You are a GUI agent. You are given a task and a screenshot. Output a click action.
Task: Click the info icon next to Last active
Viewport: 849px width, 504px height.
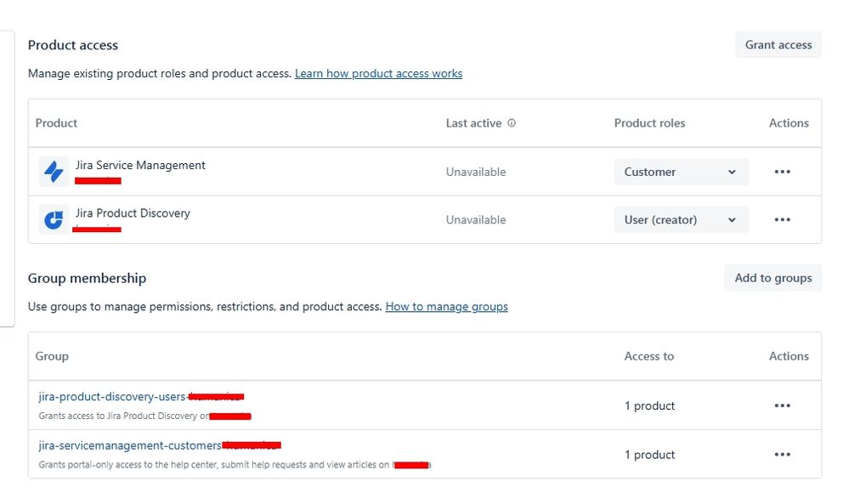[511, 123]
